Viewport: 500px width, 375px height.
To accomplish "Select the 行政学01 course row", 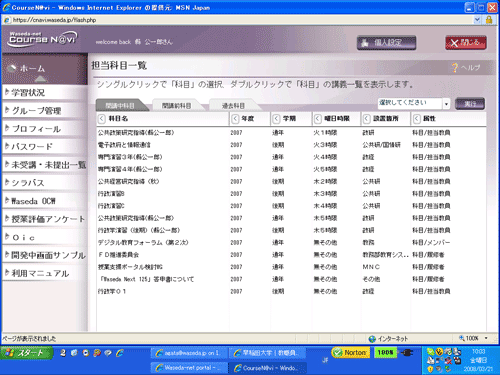I will tap(291, 291).
